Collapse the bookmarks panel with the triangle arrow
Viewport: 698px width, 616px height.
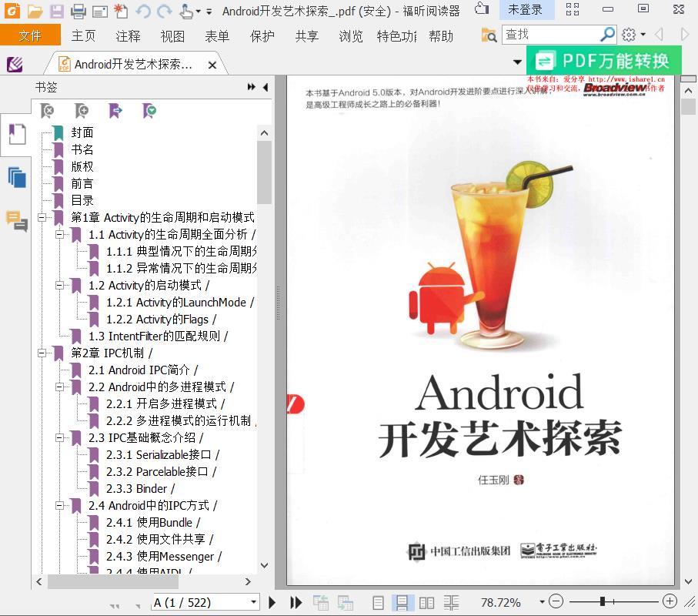266,87
